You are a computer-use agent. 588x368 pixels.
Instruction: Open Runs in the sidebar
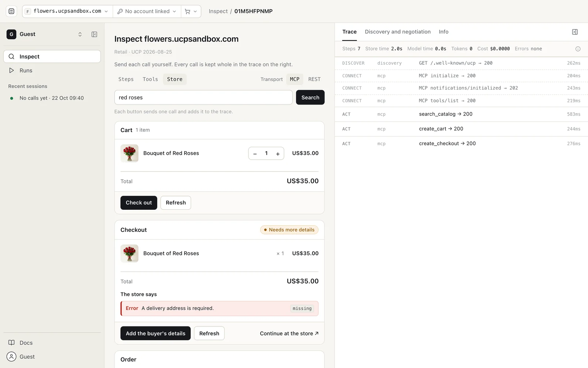pos(52,70)
